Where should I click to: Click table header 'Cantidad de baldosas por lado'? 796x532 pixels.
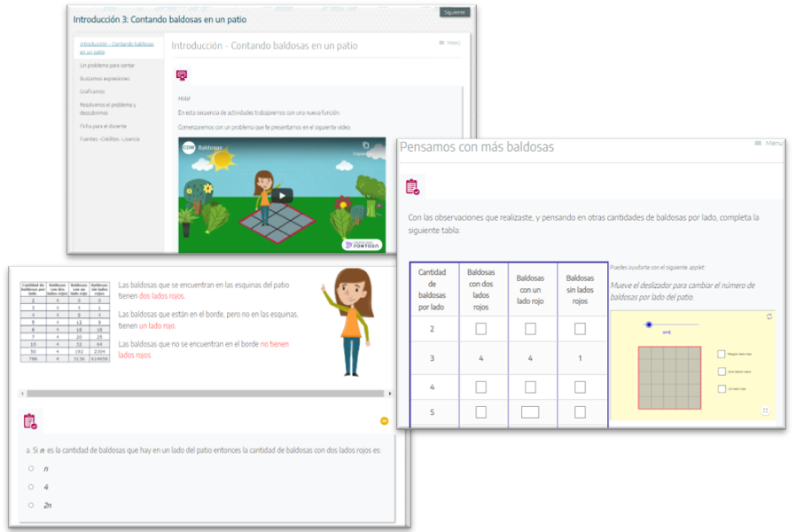432,289
